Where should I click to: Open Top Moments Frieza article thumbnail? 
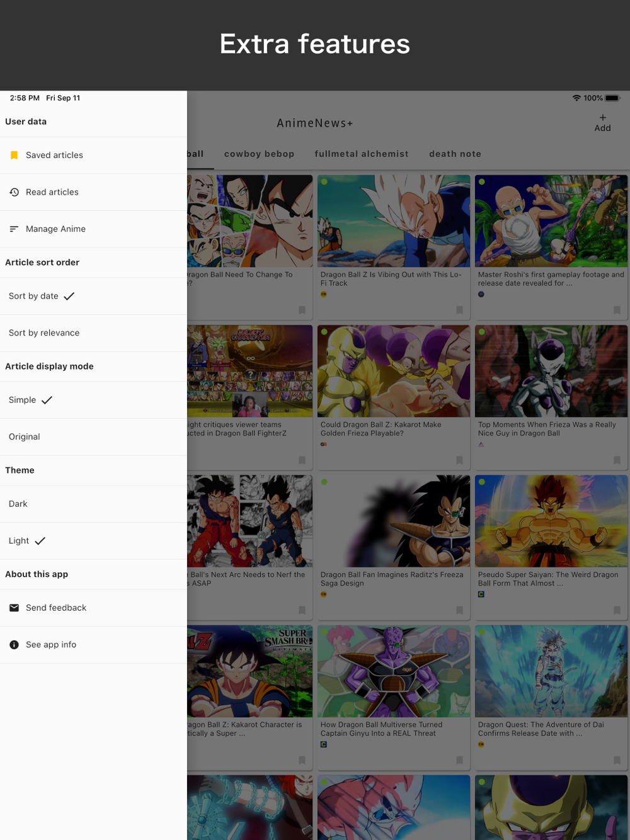click(x=551, y=371)
